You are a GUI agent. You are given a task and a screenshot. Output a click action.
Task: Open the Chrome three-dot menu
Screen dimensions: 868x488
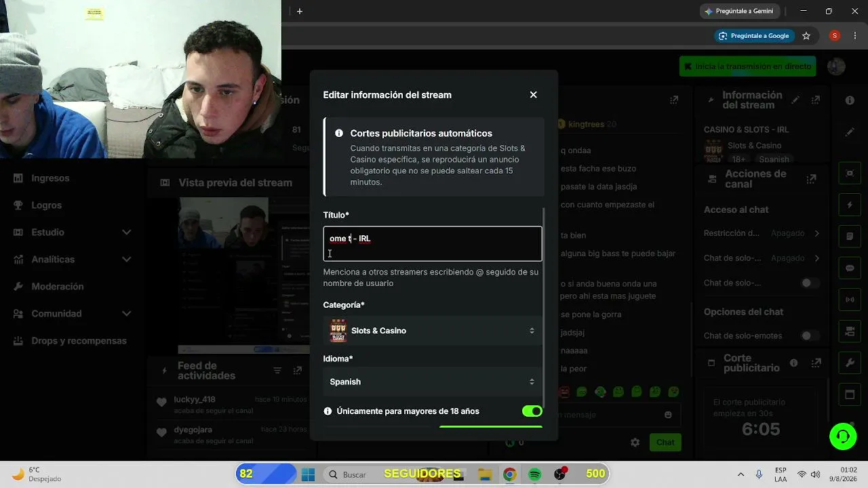pyautogui.click(x=855, y=35)
